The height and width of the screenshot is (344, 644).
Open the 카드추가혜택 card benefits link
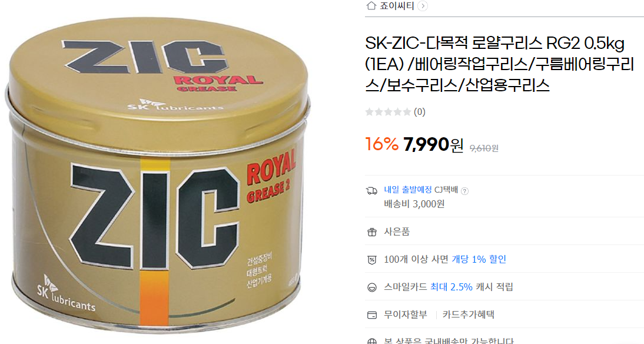[x=468, y=315]
